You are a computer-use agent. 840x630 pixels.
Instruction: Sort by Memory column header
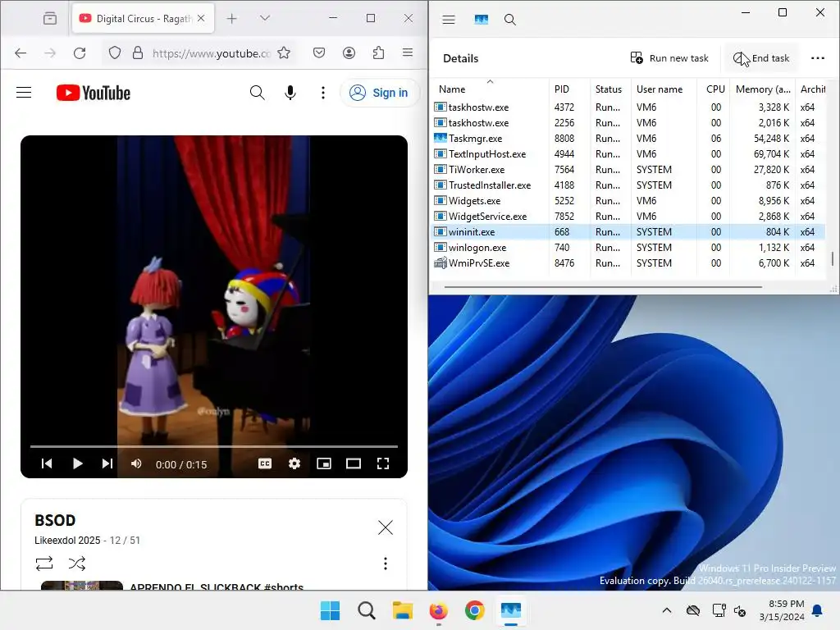pyautogui.click(x=763, y=89)
